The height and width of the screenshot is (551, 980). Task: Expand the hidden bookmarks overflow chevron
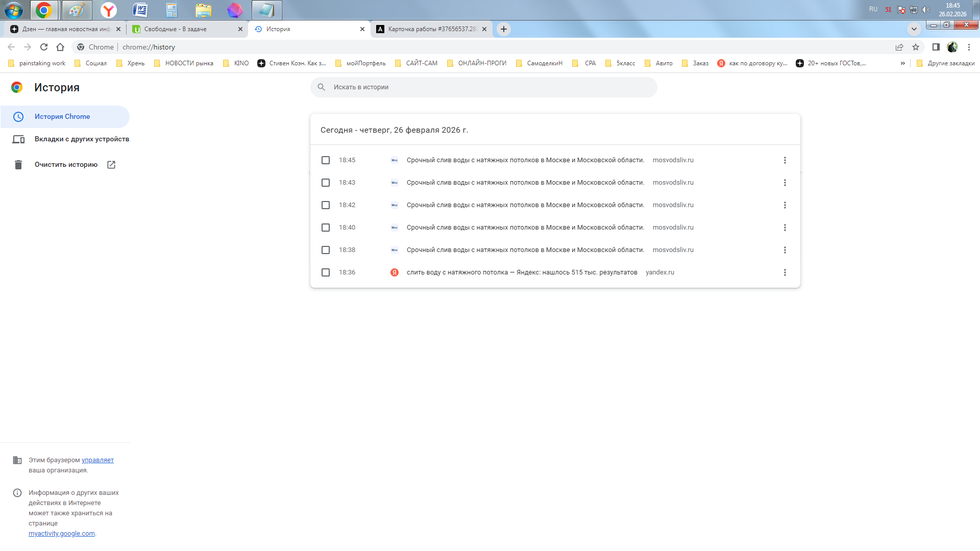[902, 63]
